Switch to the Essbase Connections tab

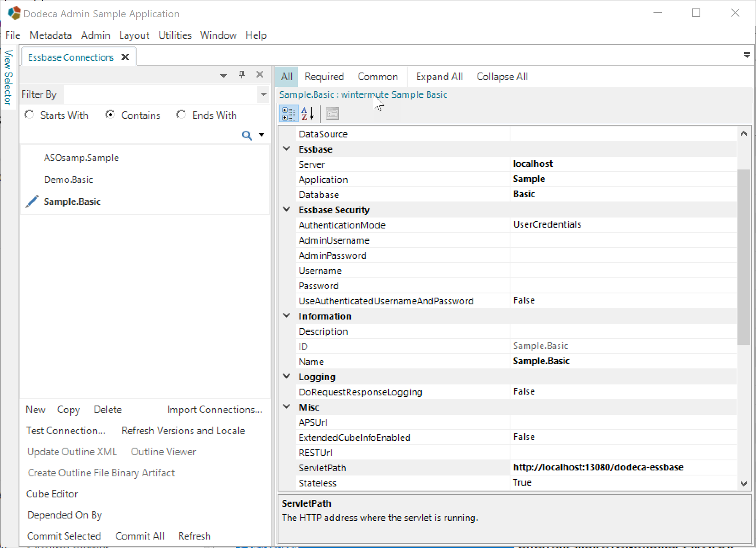(70, 57)
